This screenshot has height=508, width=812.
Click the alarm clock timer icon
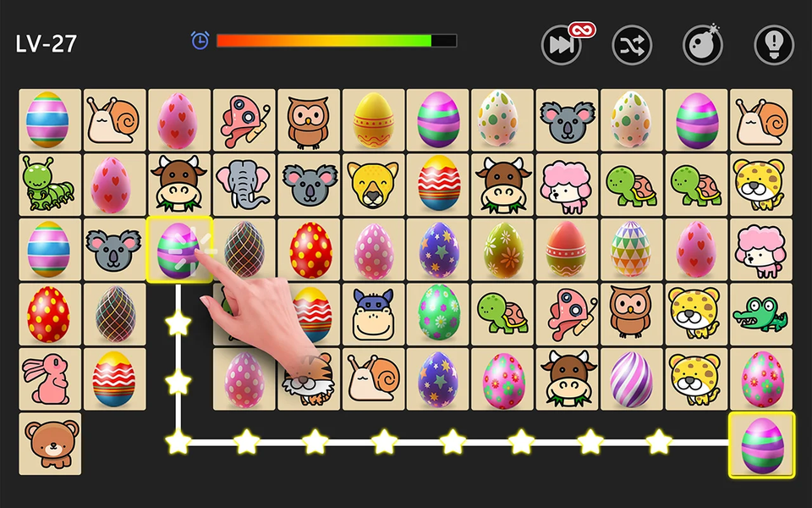200,41
